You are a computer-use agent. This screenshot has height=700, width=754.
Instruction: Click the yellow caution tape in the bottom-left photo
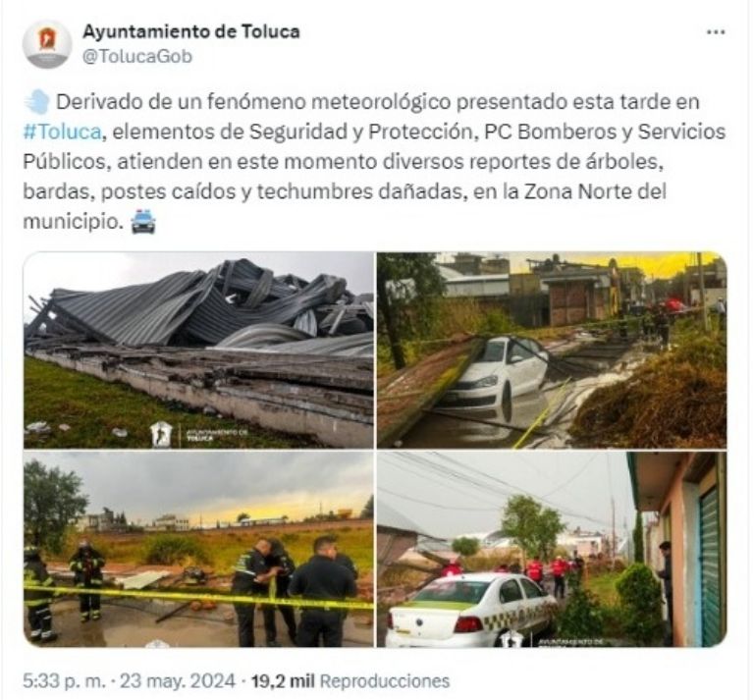pos(198,596)
